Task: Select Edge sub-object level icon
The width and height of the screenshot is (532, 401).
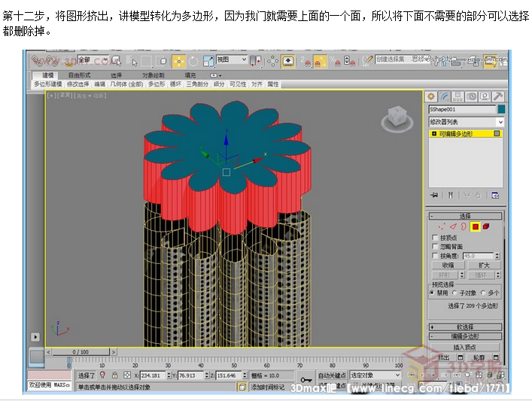Action: [x=453, y=226]
